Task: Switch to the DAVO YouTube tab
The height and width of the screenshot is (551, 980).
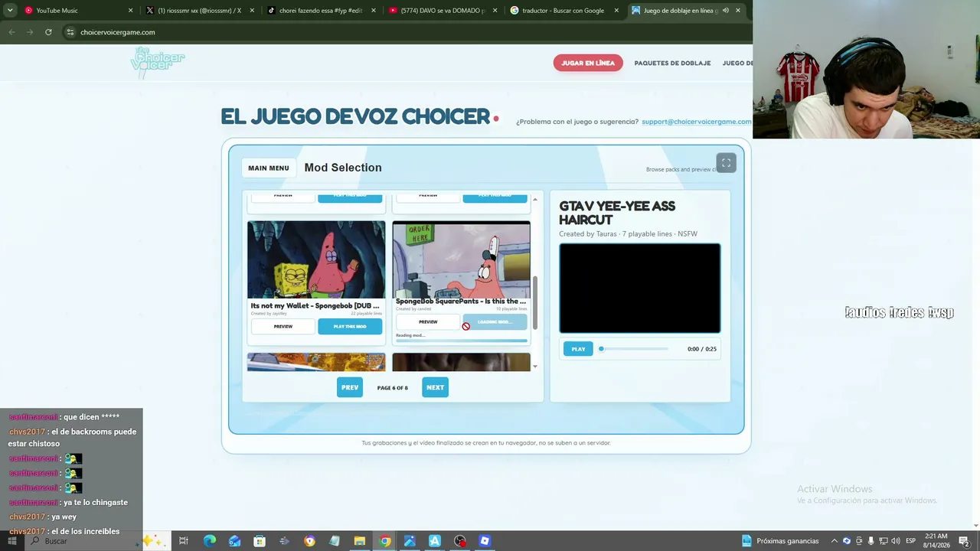Action: [x=443, y=11]
